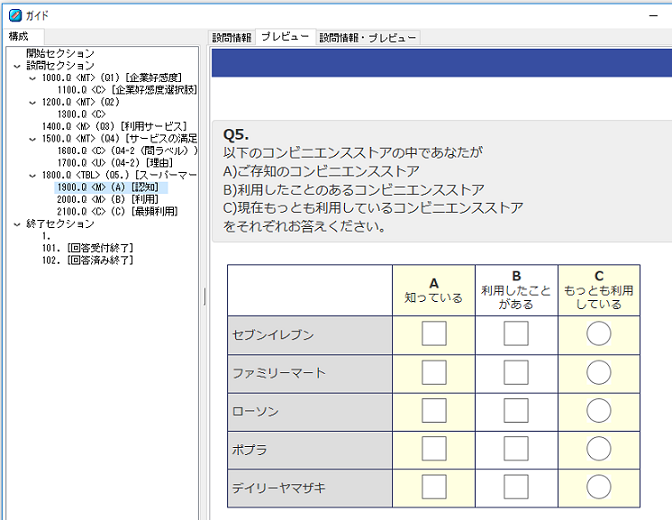The width and height of the screenshot is (672, 520).
Task: Select the プレビュー tab
Action: 285,37
